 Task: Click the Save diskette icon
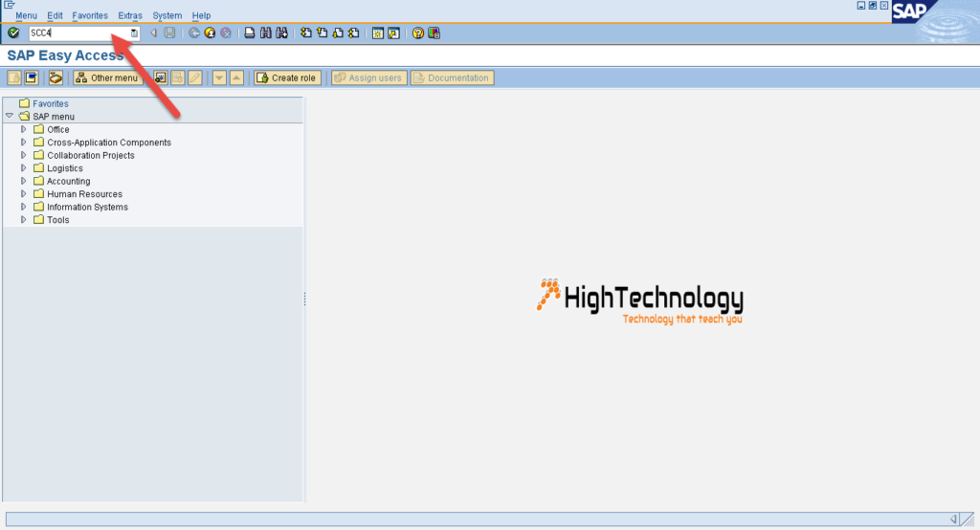(169, 33)
